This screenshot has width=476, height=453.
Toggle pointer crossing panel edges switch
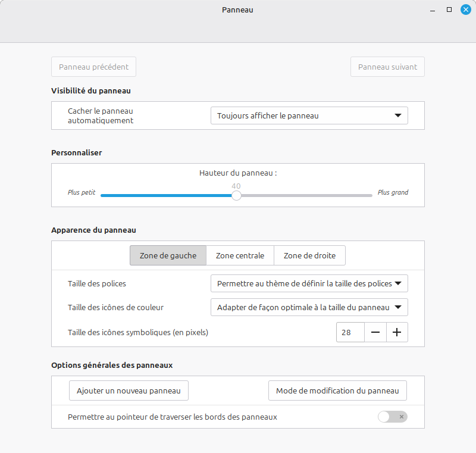pos(393,417)
